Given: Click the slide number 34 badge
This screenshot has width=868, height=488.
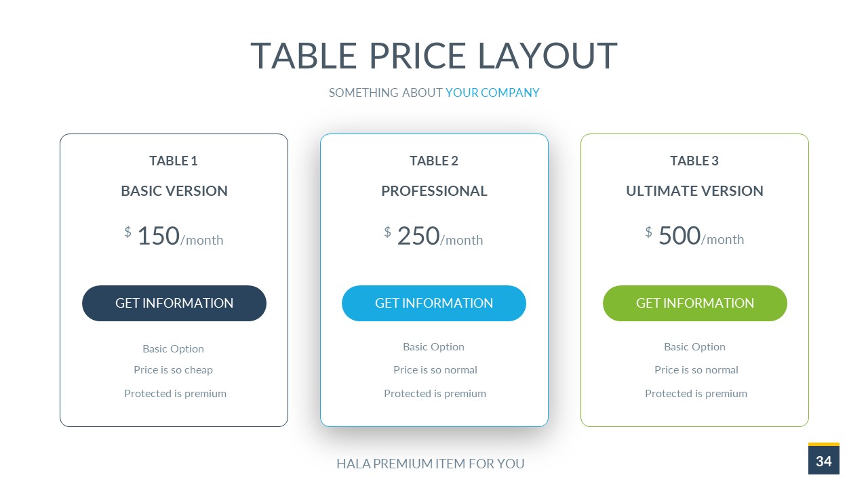Looking at the screenshot, I should 823,461.
